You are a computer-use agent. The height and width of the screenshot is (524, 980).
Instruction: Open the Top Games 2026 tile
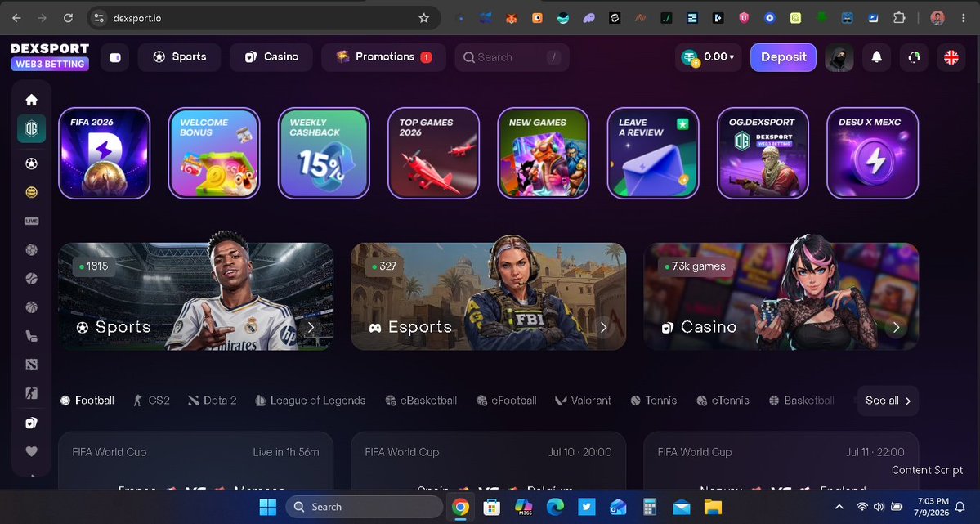point(434,153)
